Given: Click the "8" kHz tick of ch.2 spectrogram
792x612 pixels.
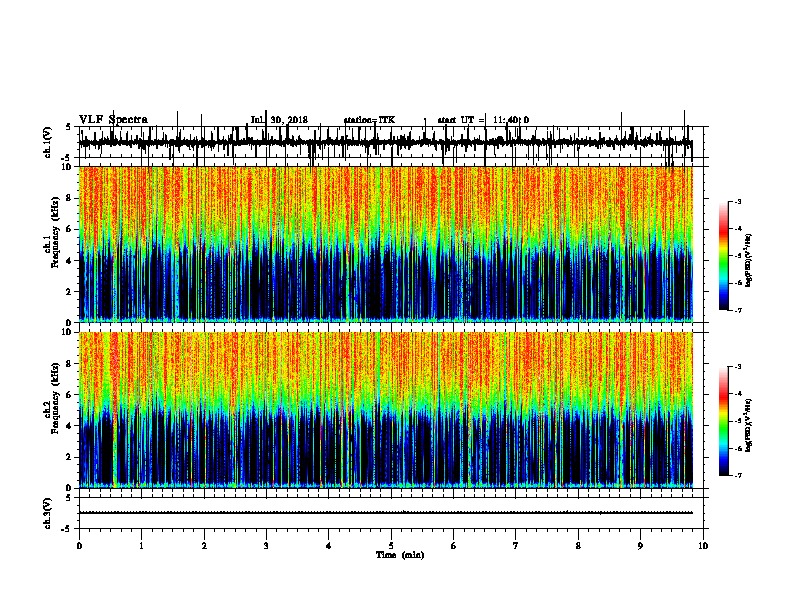Looking at the screenshot, I should pyautogui.click(x=70, y=364).
